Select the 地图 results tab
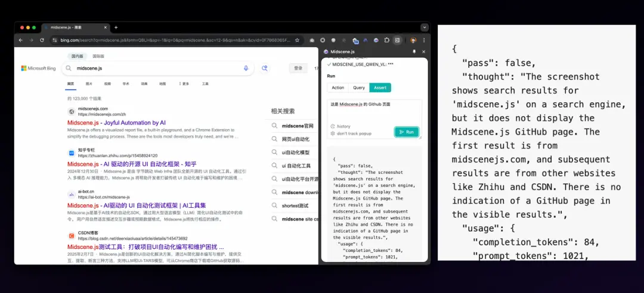The image size is (644, 293). pos(163,84)
